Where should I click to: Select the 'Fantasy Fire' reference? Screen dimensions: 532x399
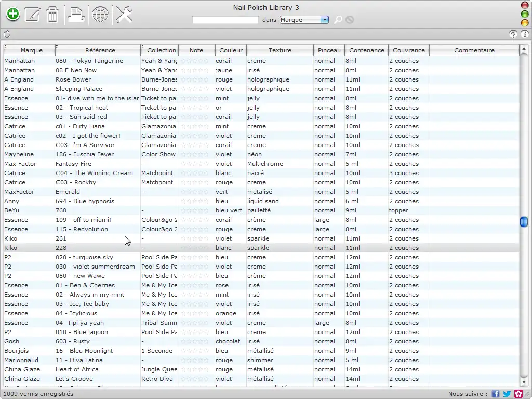click(73, 164)
